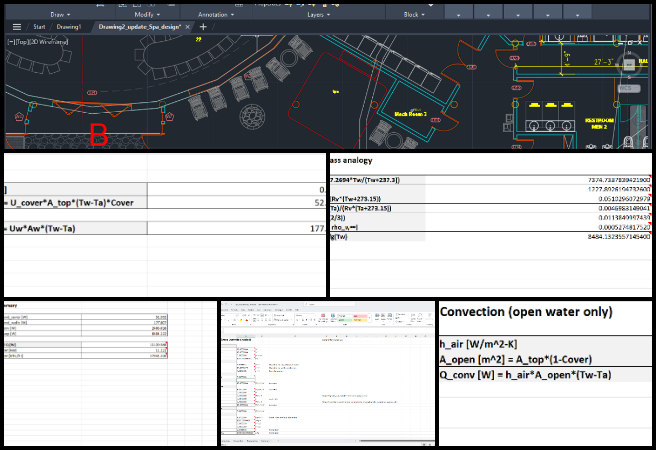
Task: Click the ViewCube top face
Action: pos(629,64)
